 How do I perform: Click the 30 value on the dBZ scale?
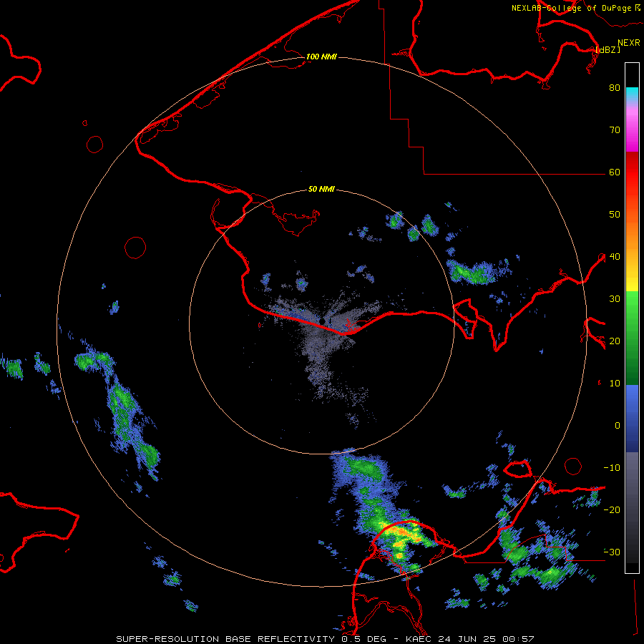click(x=615, y=299)
